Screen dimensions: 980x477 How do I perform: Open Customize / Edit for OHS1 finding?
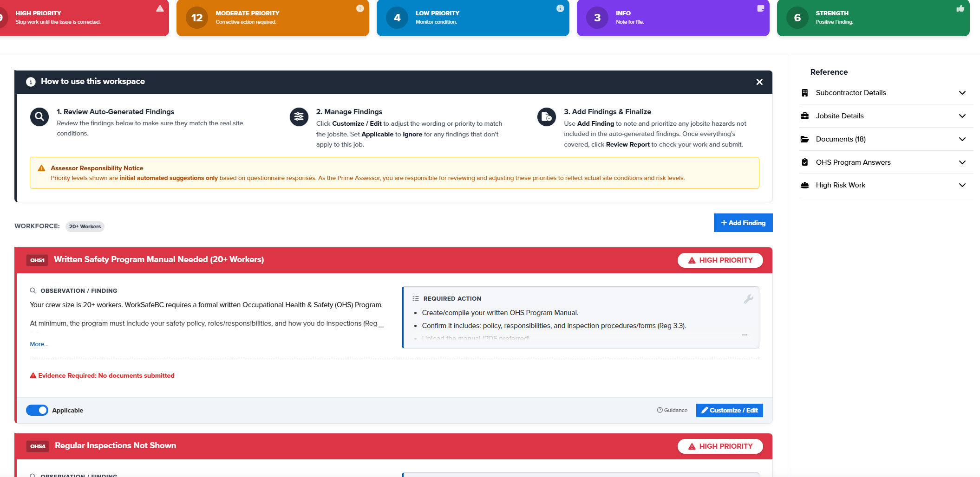(x=729, y=410)
